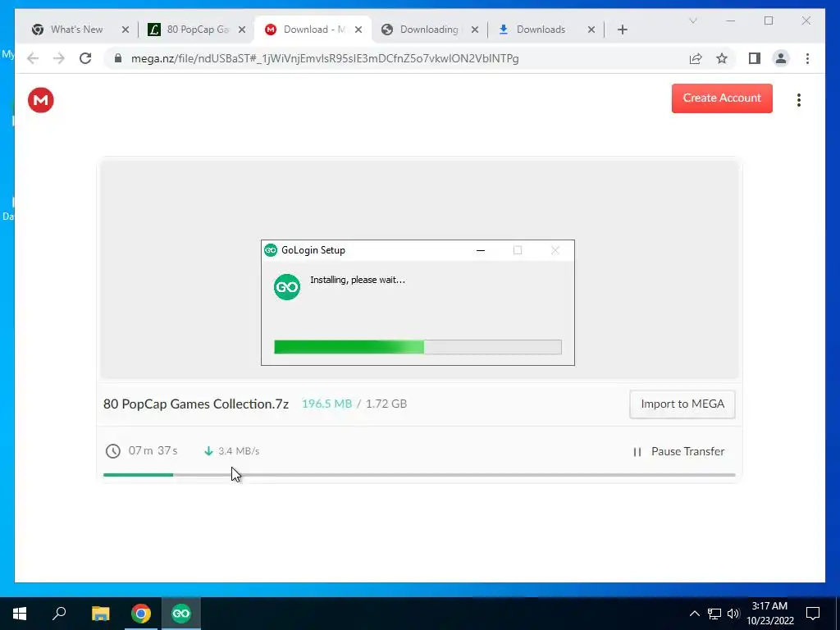Image resolution: width=840 pixels, height=630 pixels.
Task: Click the clock remaining time icon
Action: click(113, 451)
